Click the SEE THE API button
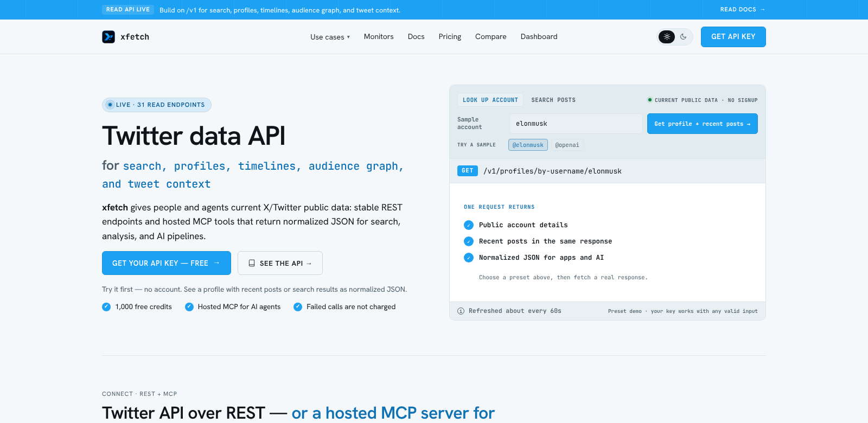Image resolution: width=868 pixels, height=423 pixels. click(x=280, y=263)
